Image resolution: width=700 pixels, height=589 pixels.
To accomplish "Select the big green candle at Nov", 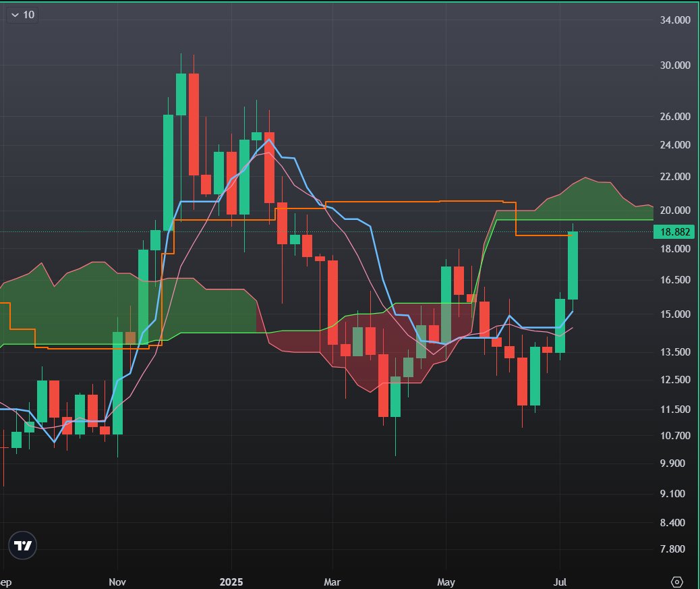I will tap(117, 383).
